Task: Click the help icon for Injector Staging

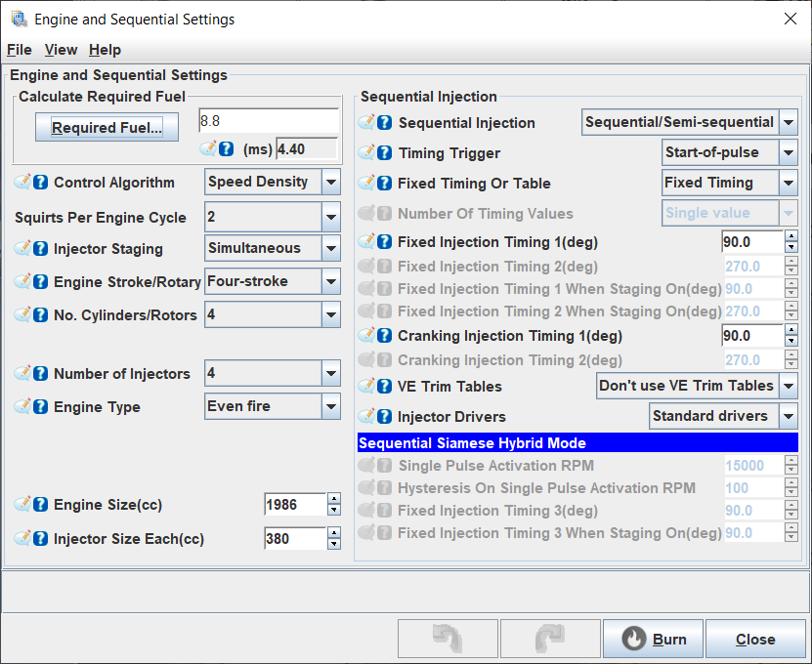Action: (x=40, y=249)
